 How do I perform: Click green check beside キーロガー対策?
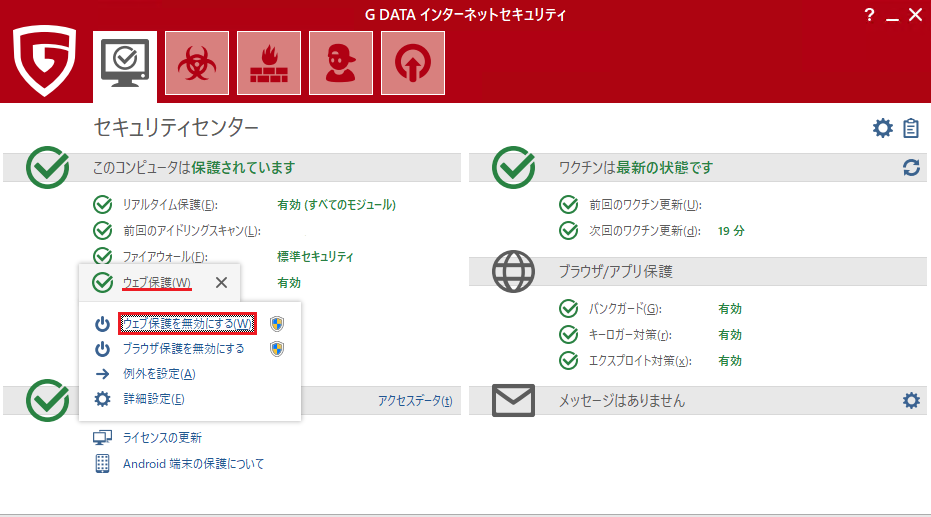(568, 335)
